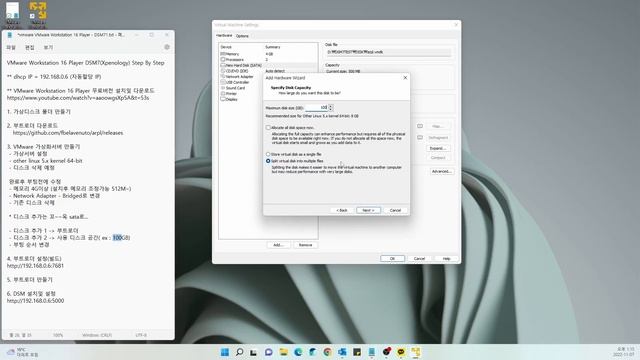
Task: Open the Outlook icon on the taskbar
Action: click(x=342, y=352)
